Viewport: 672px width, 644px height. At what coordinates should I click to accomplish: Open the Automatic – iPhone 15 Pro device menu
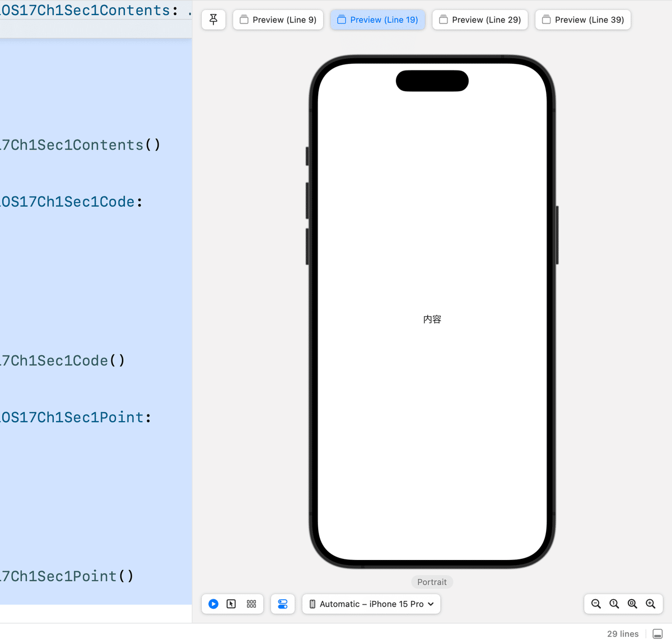coord(371,604)
